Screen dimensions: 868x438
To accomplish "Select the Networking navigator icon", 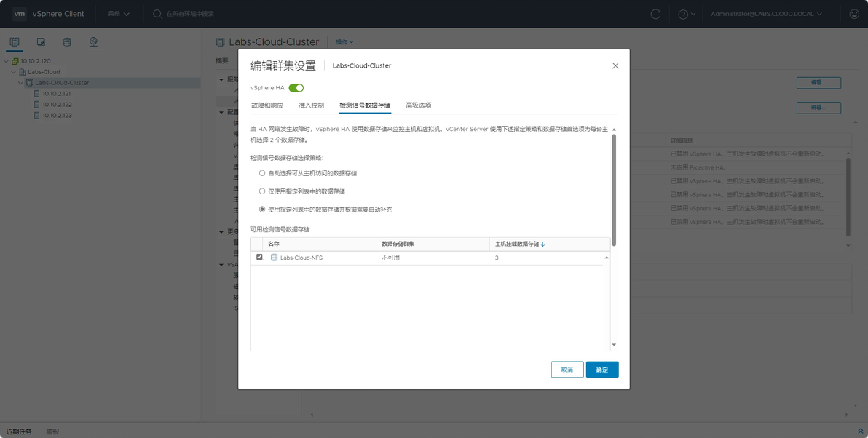I will click(x=93, y=42).
